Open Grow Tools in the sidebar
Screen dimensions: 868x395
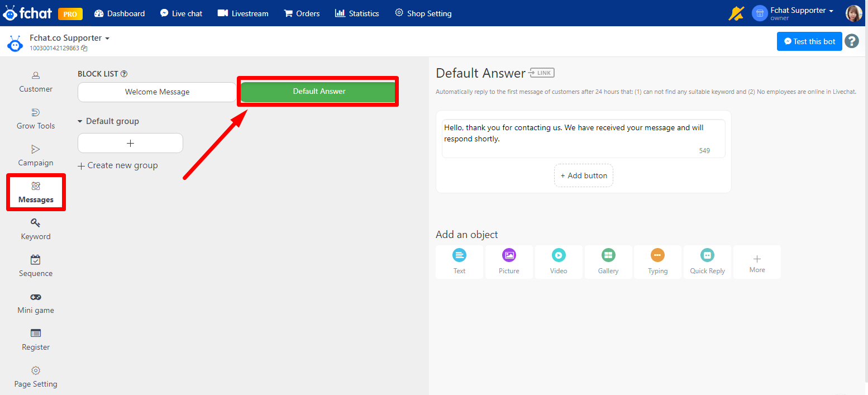(x=36, y=119)
